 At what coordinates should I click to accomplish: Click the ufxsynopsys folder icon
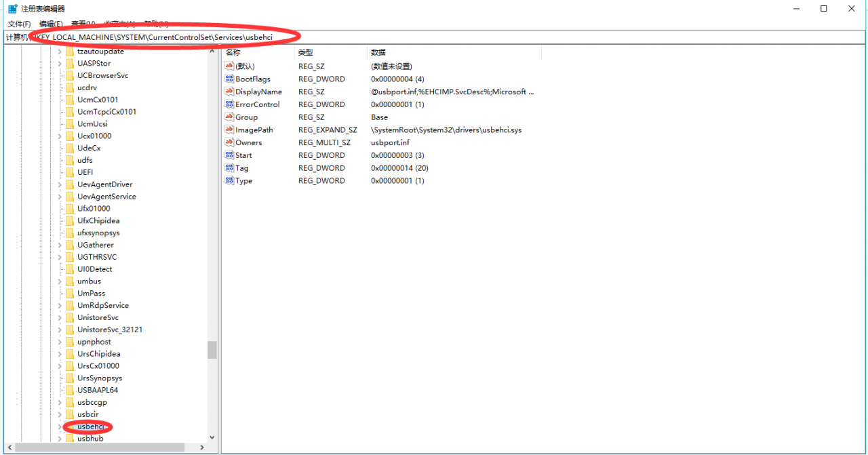click(x=68, y=233)
